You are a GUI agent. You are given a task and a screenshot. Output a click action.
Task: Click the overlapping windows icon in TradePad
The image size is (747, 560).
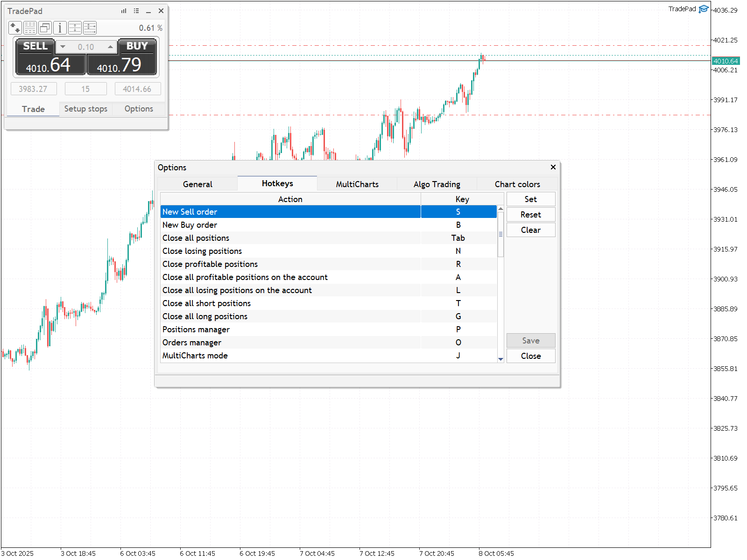pyautogui.click(x=45, y=28)
